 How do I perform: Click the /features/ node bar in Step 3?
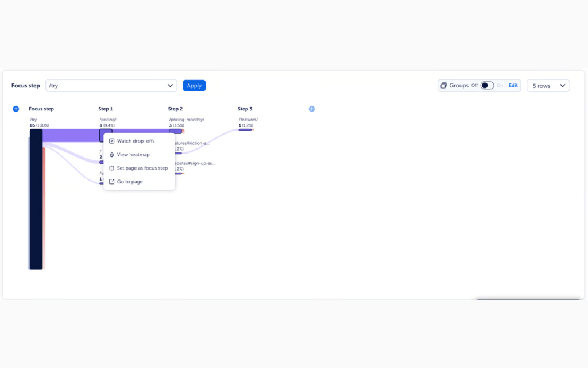pos(245,129)
